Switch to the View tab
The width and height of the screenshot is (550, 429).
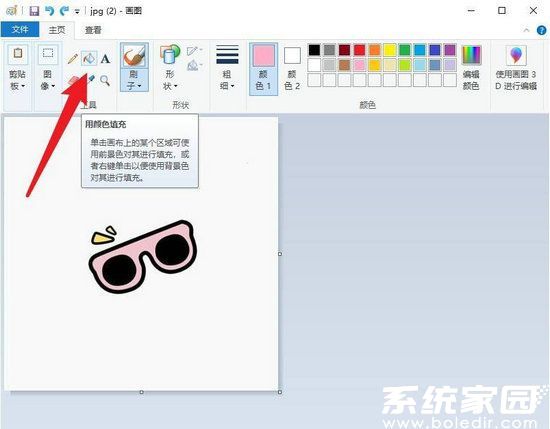(x=93, y=30)
